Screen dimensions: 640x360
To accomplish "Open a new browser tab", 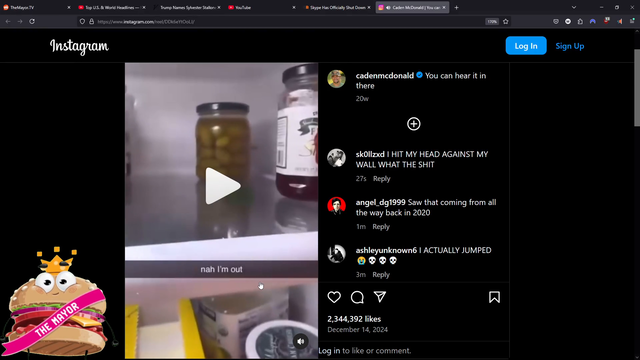I will pos(456,7).
